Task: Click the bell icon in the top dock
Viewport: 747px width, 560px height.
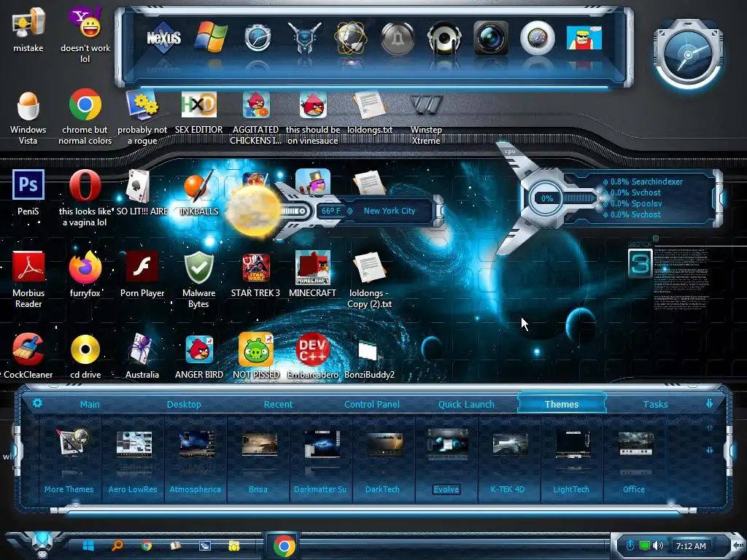Action: 398,38
